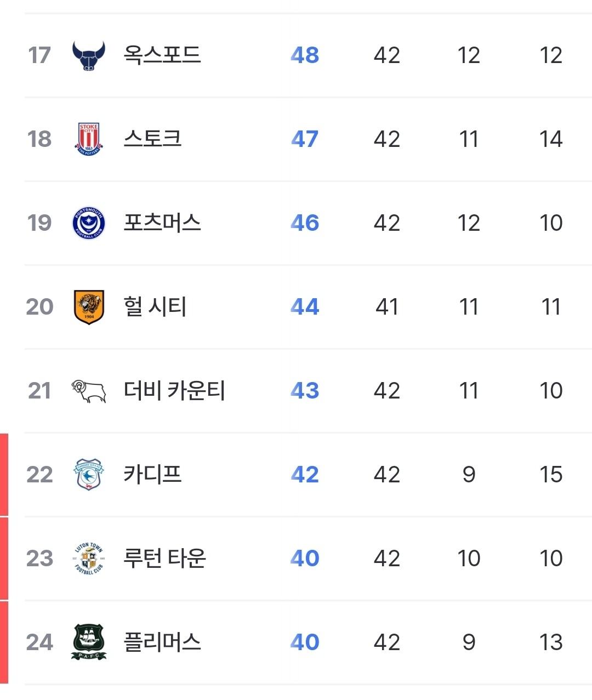This screenshot has height=700, width=592.
Task: Tap the Stoke City crest
Action: (88, 139)
